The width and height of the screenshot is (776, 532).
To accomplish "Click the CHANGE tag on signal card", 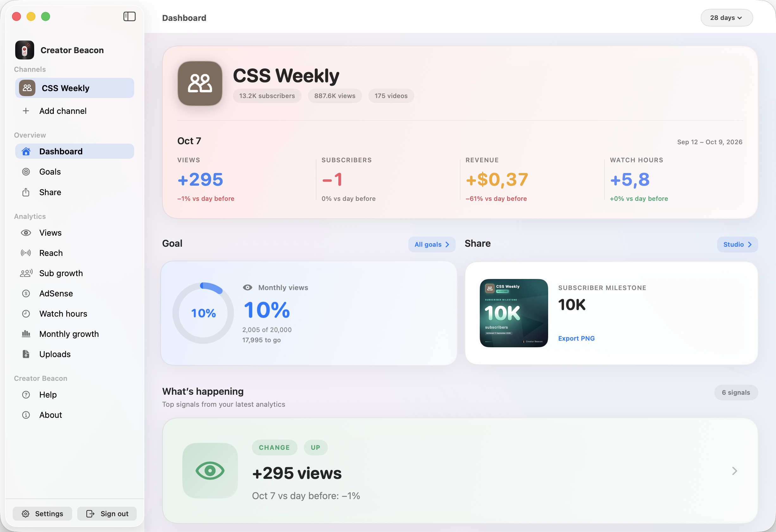I will point(274,448).
